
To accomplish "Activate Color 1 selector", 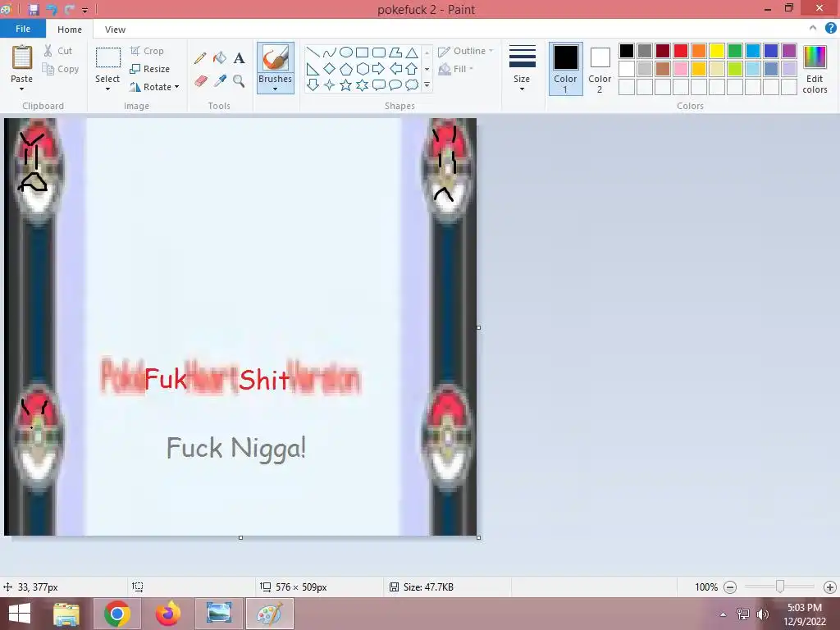I will (566, 69).
